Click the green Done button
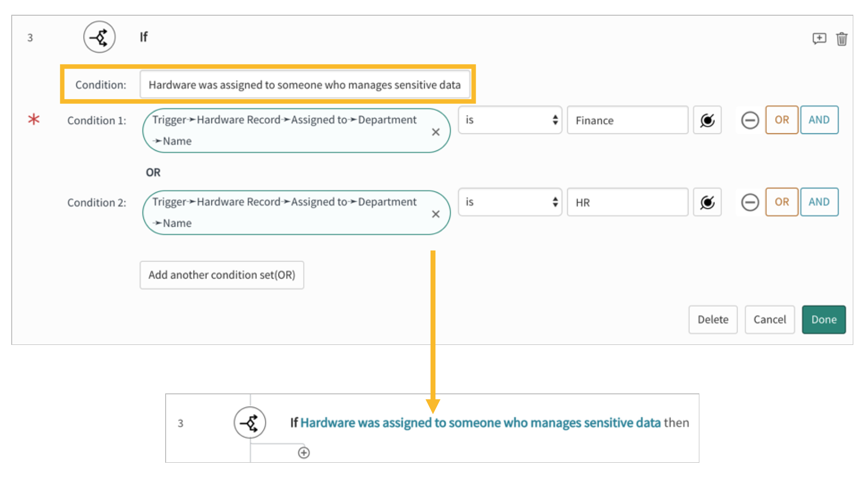 823,320
